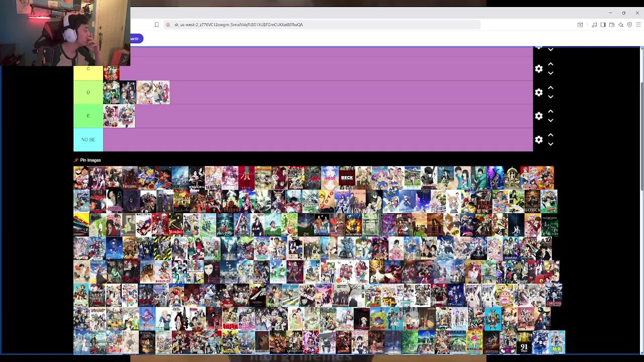Open settings gear for the C tier row
644x362 pixels.
coord(539,69)
